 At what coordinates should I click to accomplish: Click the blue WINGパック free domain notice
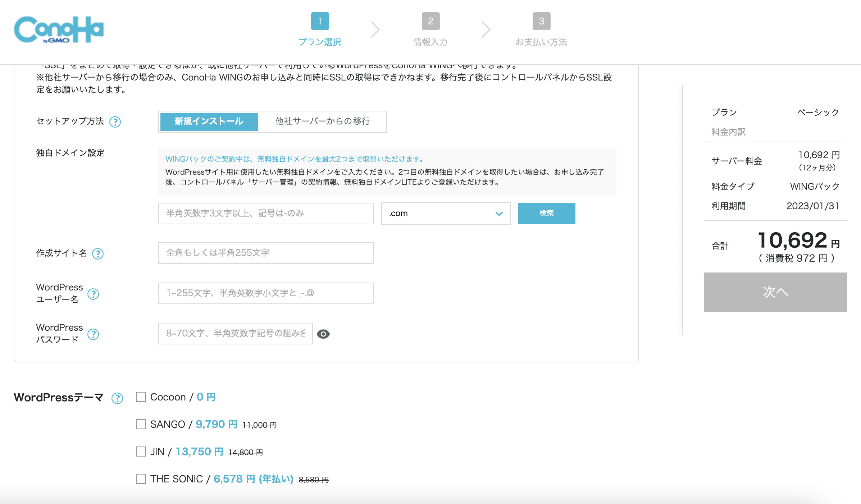coord(295,159)
